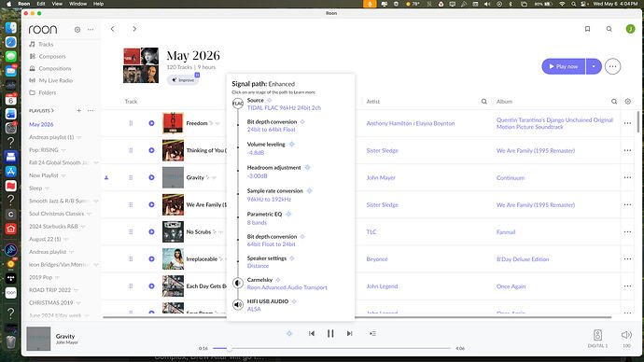Open Parametric EQ 8 bands link

(257, 222)
